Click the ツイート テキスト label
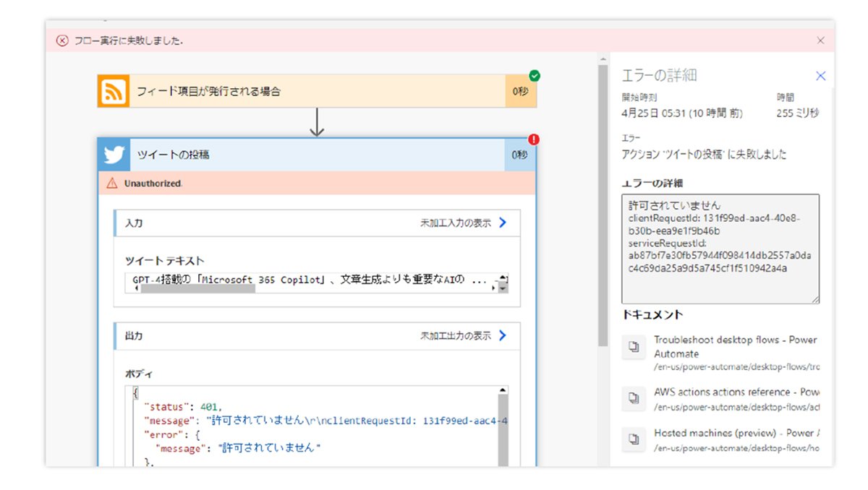The image size is (868, 490). tap(164, 261)
